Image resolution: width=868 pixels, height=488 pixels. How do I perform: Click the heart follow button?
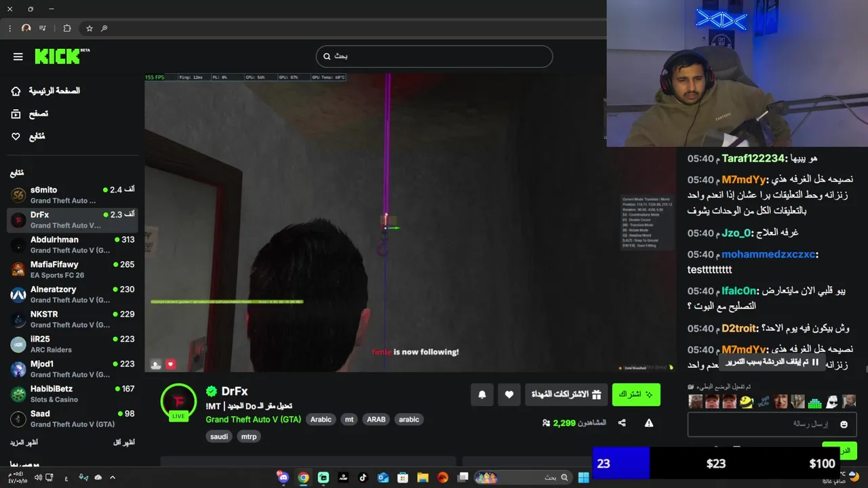(x=509, y=394)
